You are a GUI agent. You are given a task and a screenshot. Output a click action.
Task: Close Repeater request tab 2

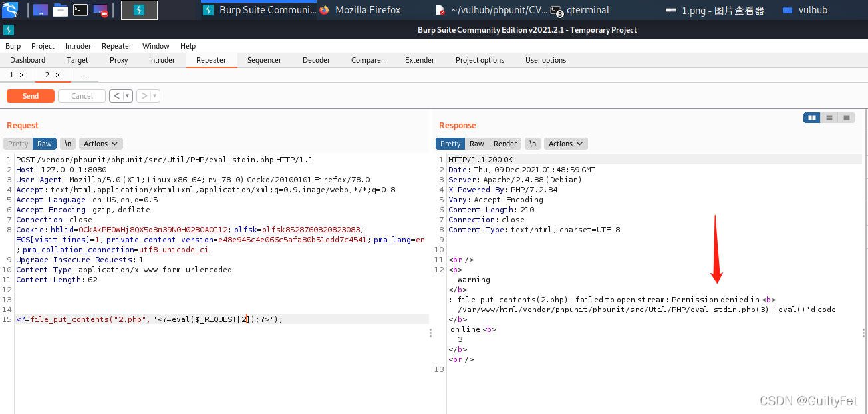58,75
